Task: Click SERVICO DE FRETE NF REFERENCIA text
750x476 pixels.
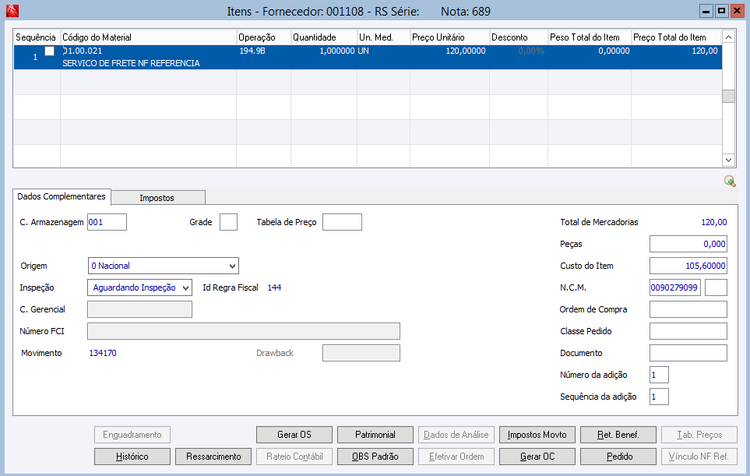Action: point(131,63)
